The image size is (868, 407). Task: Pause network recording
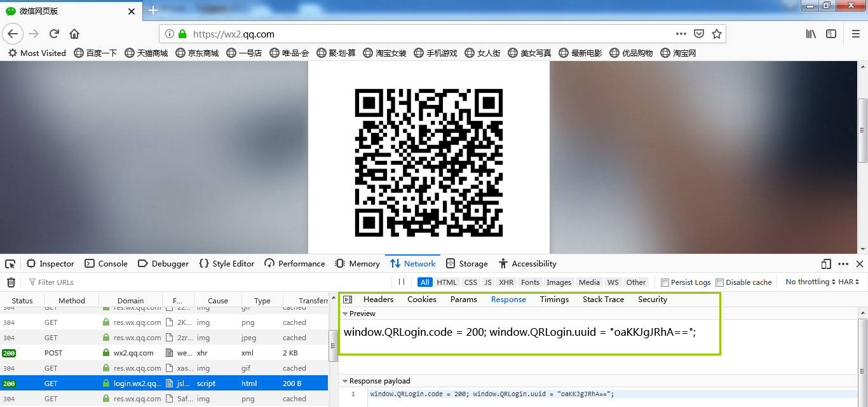pos(401,282)
